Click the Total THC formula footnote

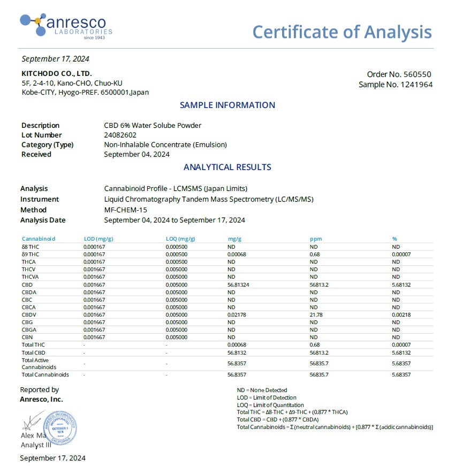[x=292, y=412]
